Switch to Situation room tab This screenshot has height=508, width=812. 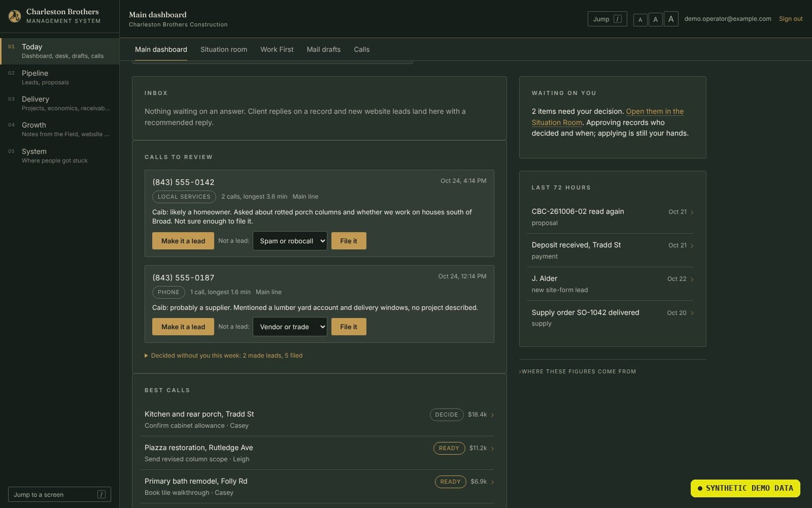(x=224, y=49)
